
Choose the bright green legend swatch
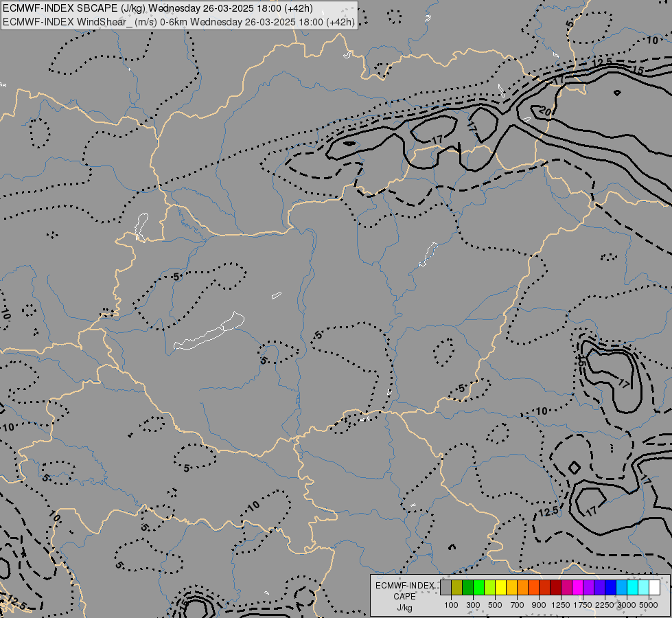click(x=478, y=588)
